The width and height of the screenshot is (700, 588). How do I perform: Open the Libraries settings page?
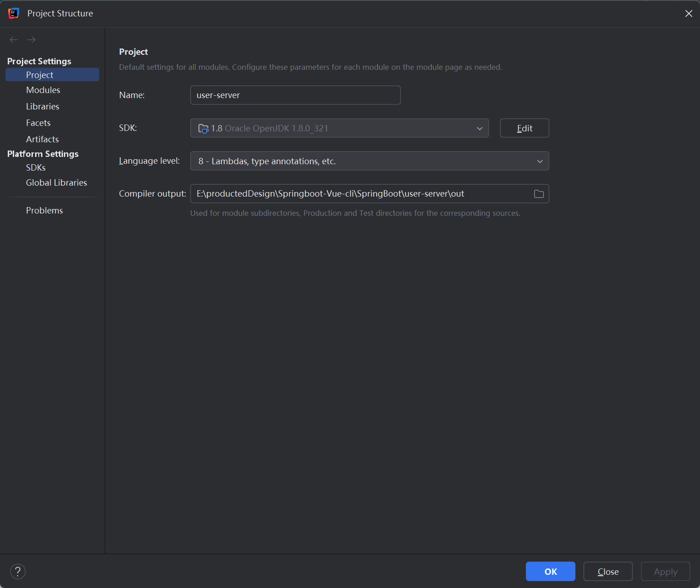coord(42,106)
